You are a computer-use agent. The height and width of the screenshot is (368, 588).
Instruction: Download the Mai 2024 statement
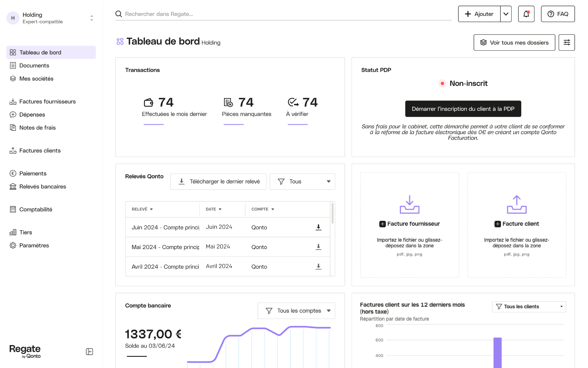coord(318,247)
